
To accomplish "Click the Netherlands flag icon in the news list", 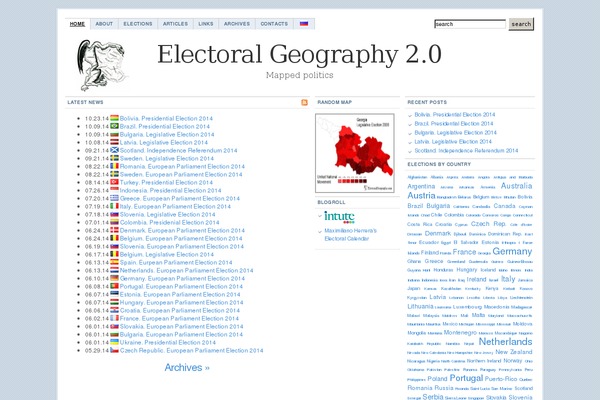I will 114,270.
